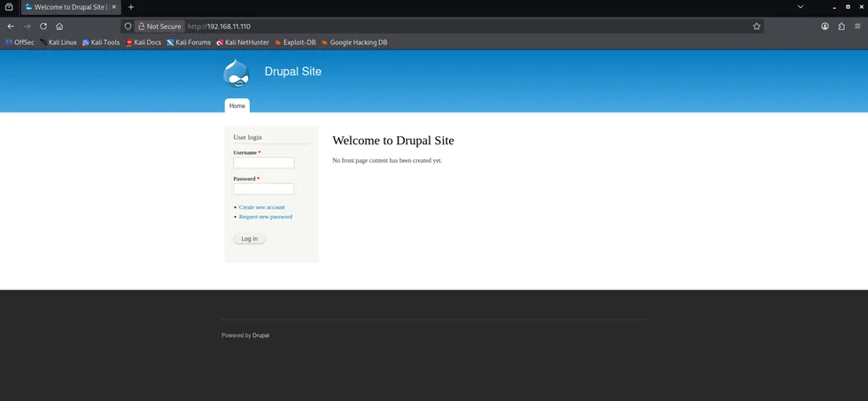This screenshot has height=401, width=868.
Task: Go back with the browser back arrow
Action: [x=11, y=26]
